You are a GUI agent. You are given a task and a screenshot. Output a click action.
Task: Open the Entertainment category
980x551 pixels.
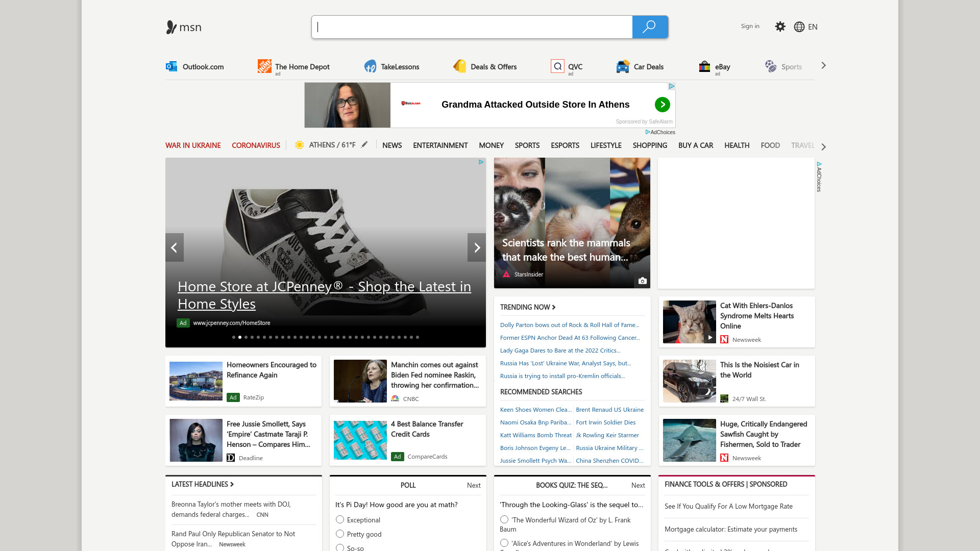click(440, 145)
